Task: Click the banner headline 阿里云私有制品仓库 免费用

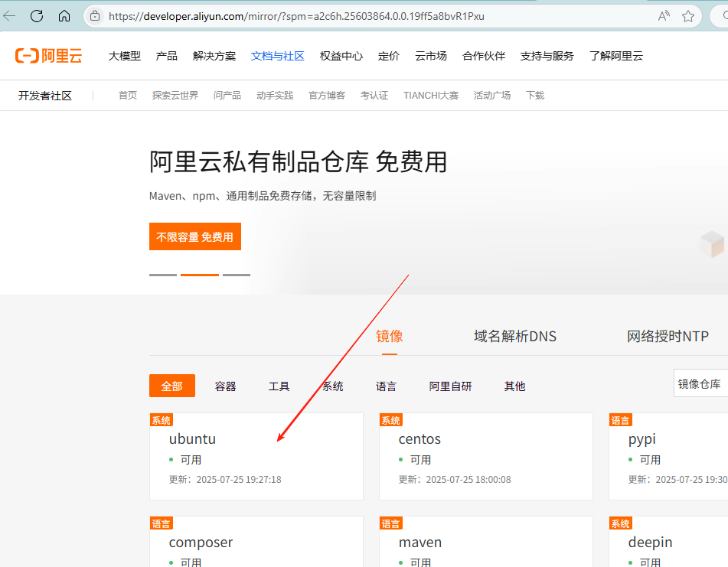Action: pyautogui.click(x=298, y=162)
